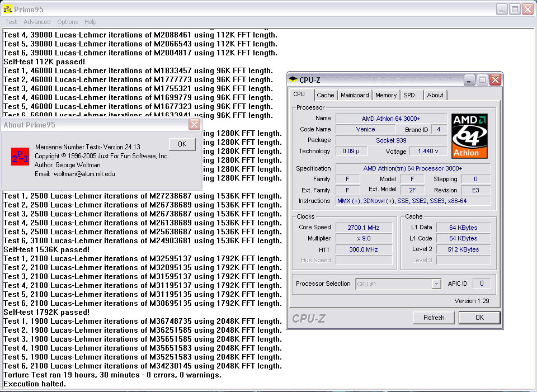Click the L1 Code value 64 KBytes
The height and width of the screenshot is (392, 537).
pyautogui.click(x=463, y=238)
